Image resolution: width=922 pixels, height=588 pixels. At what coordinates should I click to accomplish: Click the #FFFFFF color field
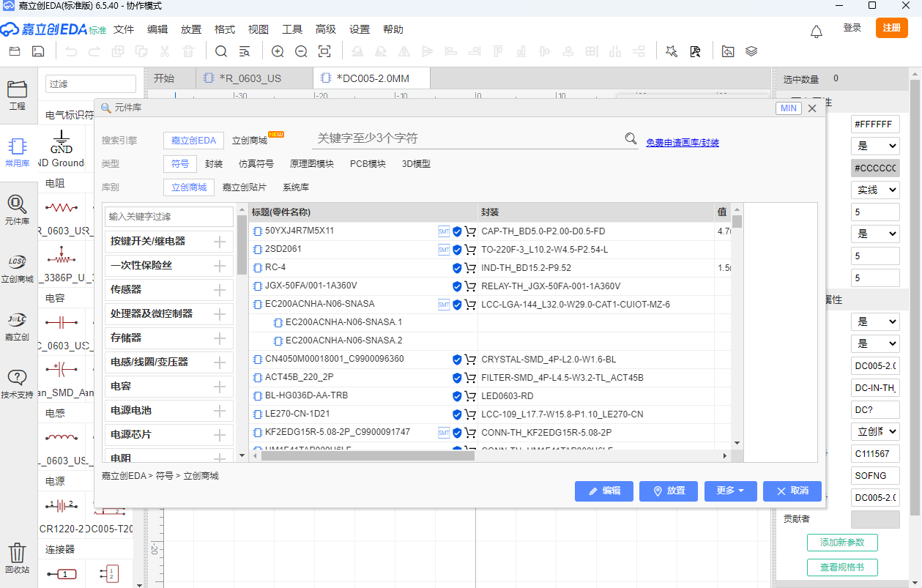coord(874,124)
